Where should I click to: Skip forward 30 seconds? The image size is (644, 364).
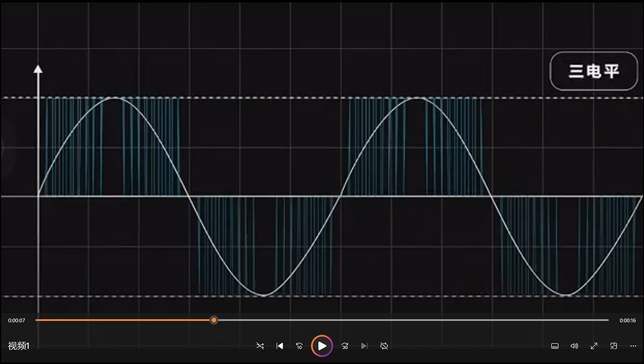pos(345,346)
